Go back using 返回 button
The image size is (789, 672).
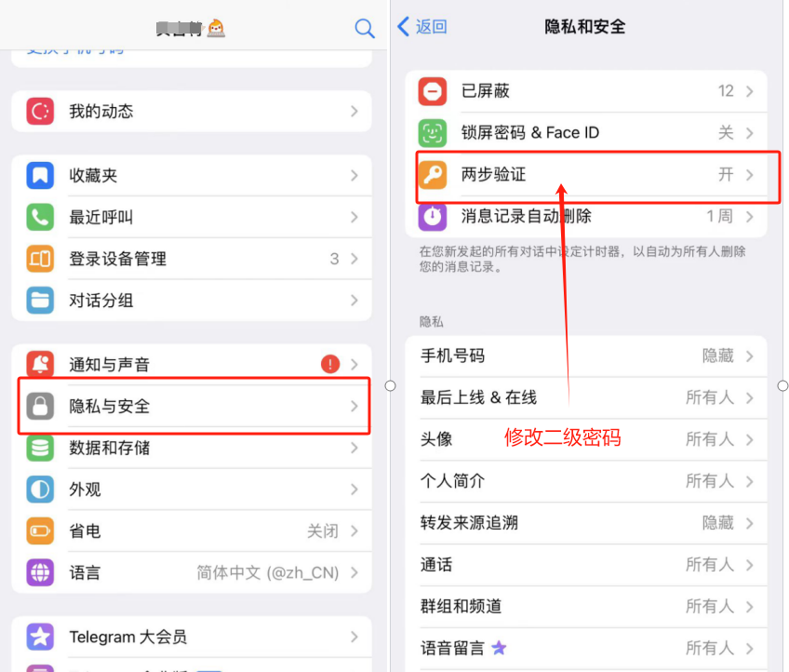422,27
